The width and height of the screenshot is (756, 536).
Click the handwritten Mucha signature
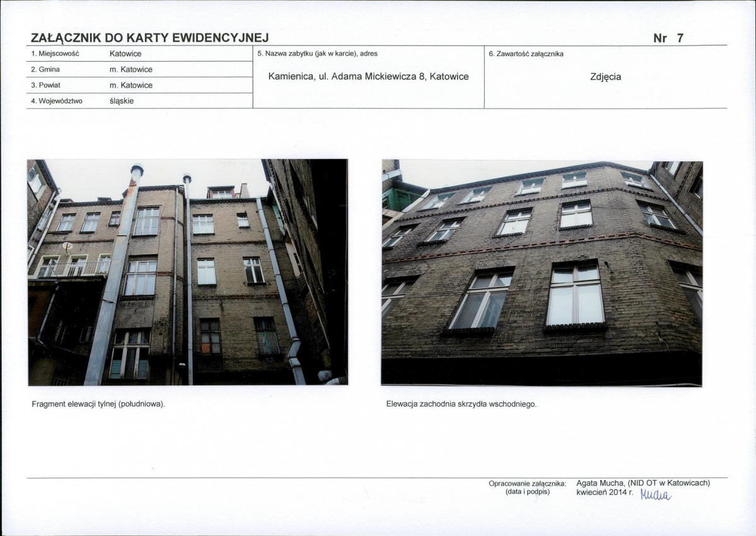pos(656,494)
